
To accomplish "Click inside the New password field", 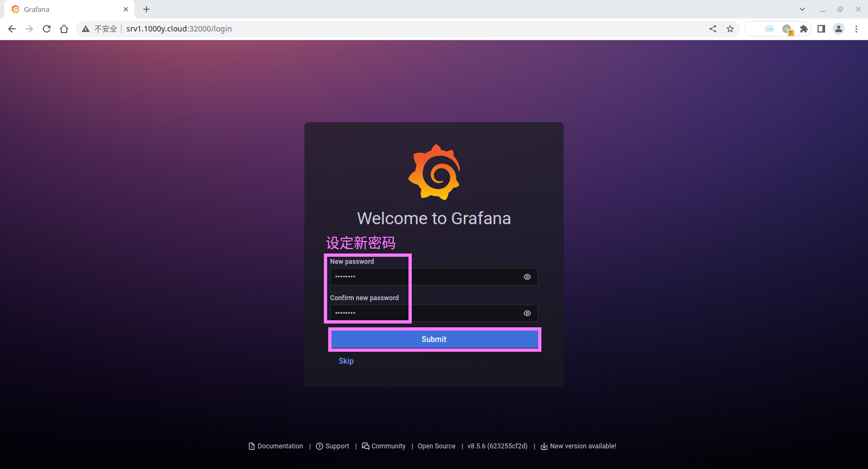I will [434, 277].
